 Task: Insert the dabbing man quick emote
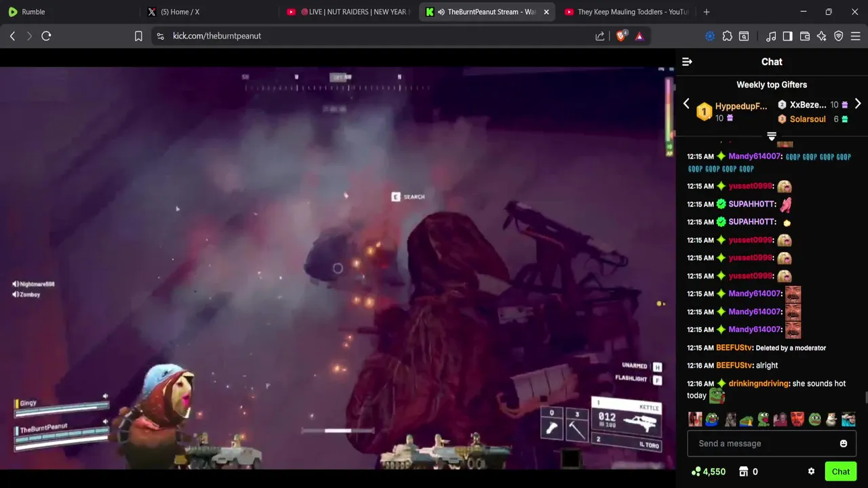[848, 420]
